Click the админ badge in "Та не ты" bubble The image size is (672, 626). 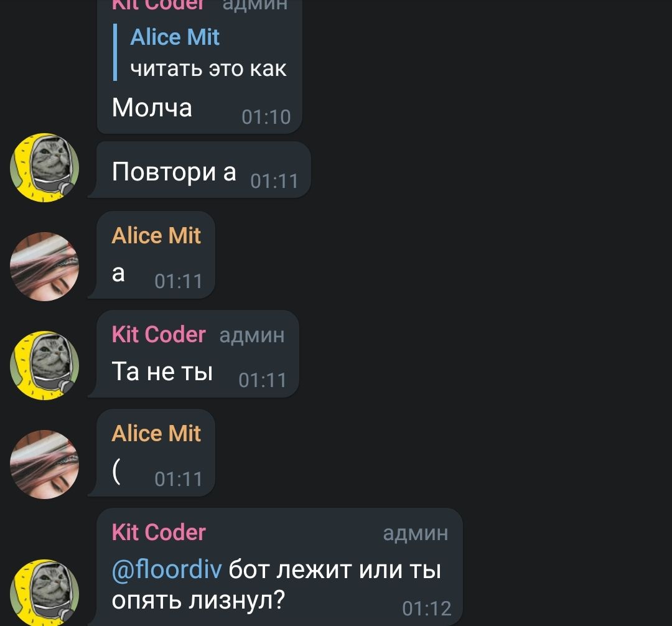[x=252, y=335]
